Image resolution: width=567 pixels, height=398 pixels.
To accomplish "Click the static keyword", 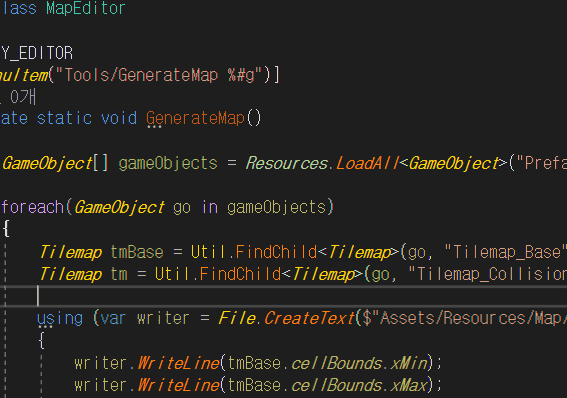I will pyautogui.click(x=64, y=118).
